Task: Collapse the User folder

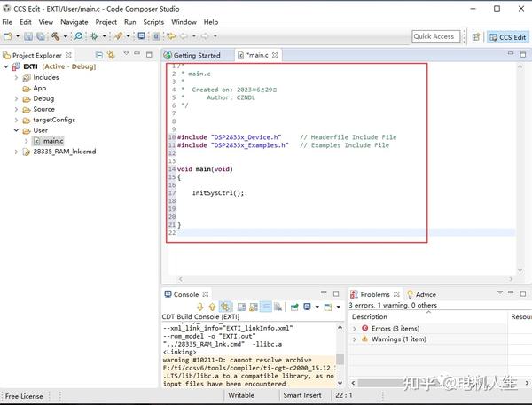Action: (x=16, y=130)
